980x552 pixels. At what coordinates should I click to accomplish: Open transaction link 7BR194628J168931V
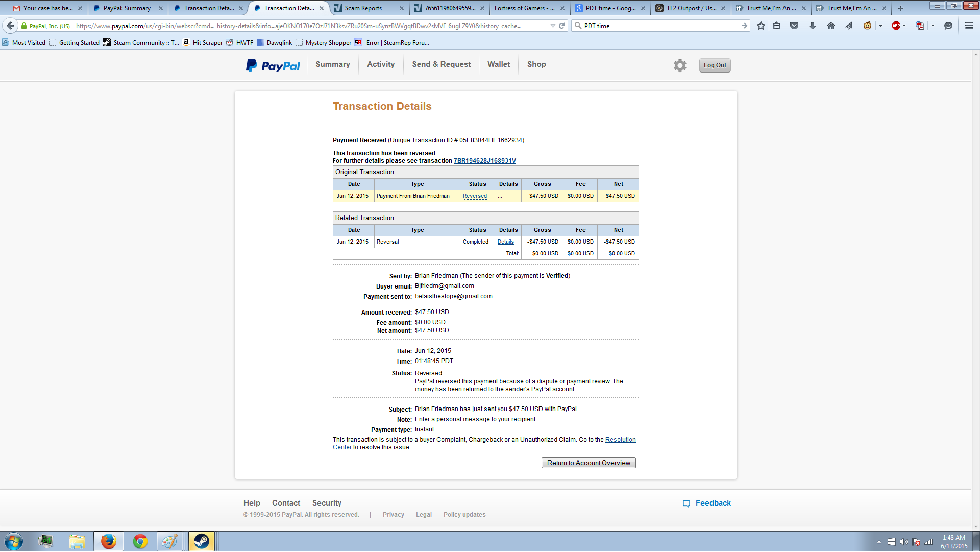click(485, 161)
